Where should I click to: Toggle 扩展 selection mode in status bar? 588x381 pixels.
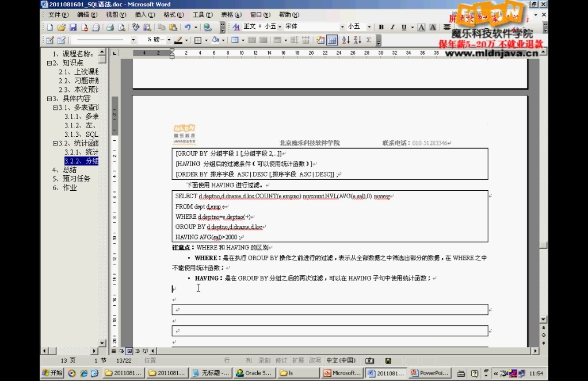[298, 360]
